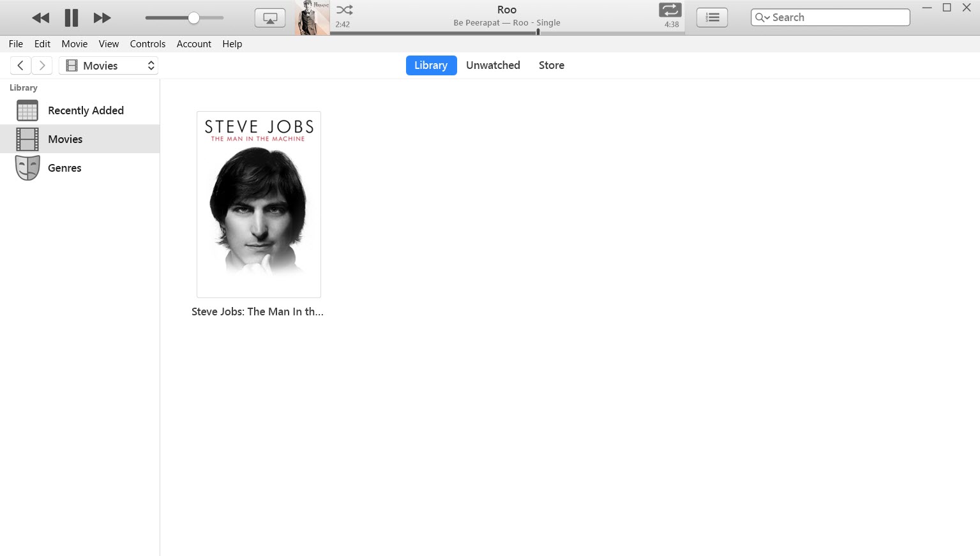Open Recently Added in the Library
Viewport: 980px width, 556px height.
point(86,110)
